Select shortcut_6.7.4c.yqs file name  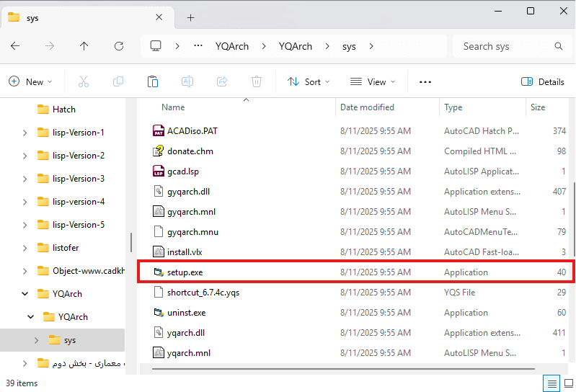coord(203,292)
